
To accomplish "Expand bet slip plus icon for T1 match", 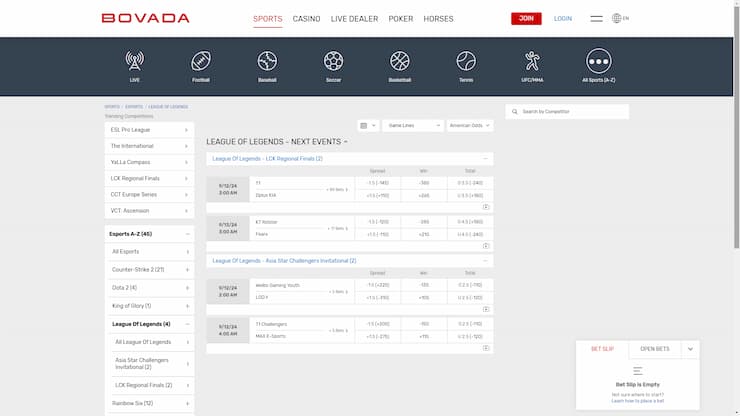I will coord(486,207).
